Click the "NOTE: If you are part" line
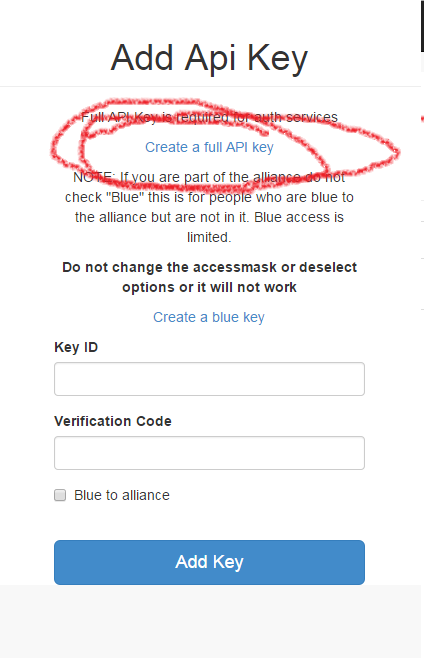This screenshot has height=658, width=424. (x=209, y=177)
